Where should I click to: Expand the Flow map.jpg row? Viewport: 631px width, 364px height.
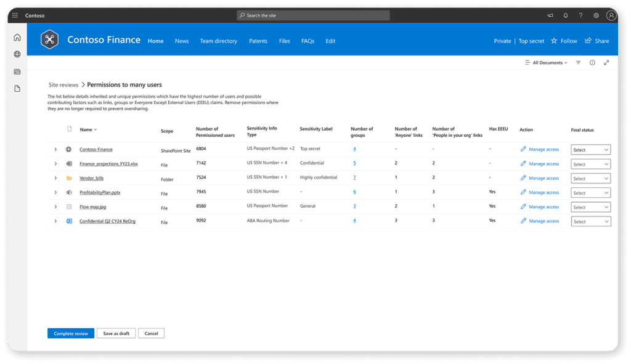click(x=55, y=207)
